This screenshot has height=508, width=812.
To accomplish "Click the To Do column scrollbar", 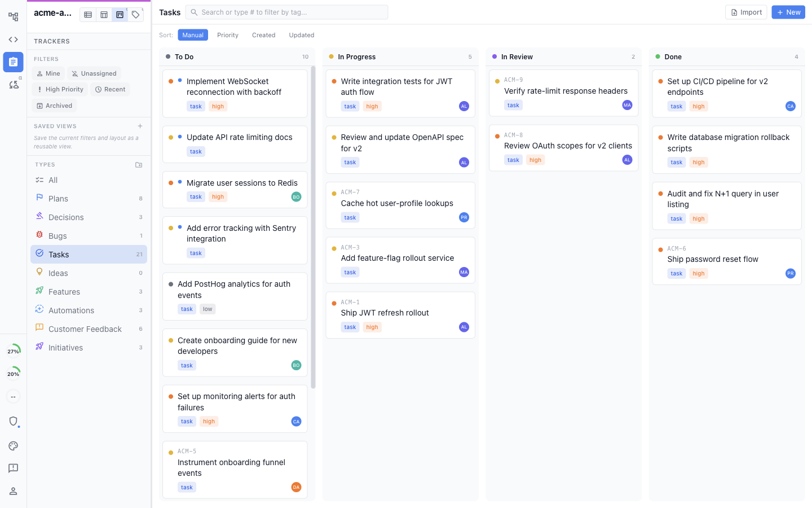I will [x=313, y=227].
